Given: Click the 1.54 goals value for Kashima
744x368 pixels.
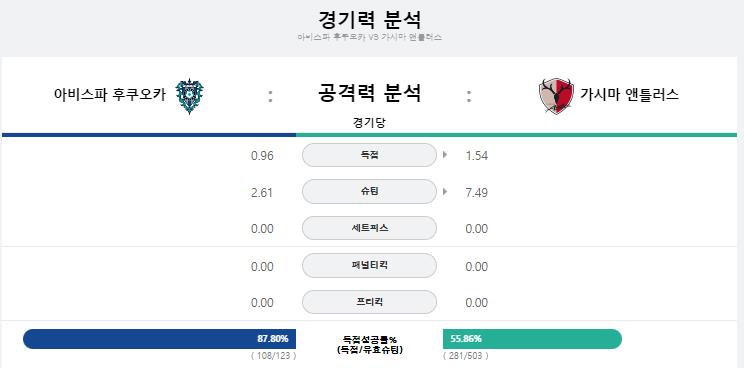Looking at the screenshot, I should [477, 156].
